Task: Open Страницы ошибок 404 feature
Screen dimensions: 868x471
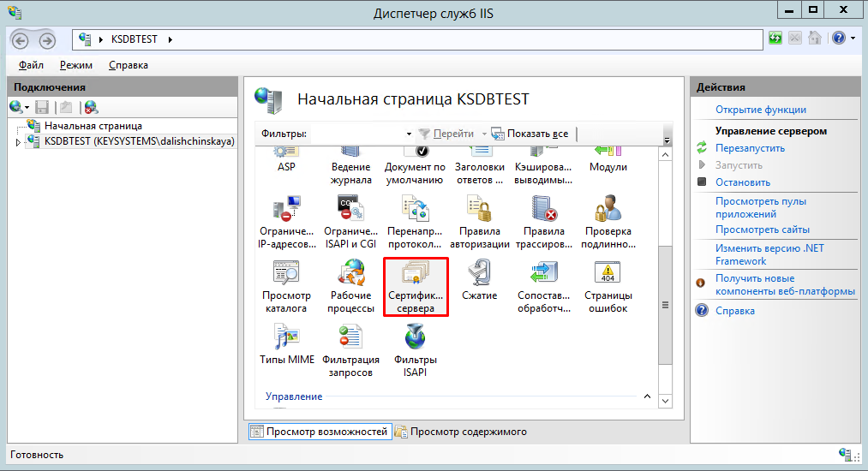Action: coord(608,287)
